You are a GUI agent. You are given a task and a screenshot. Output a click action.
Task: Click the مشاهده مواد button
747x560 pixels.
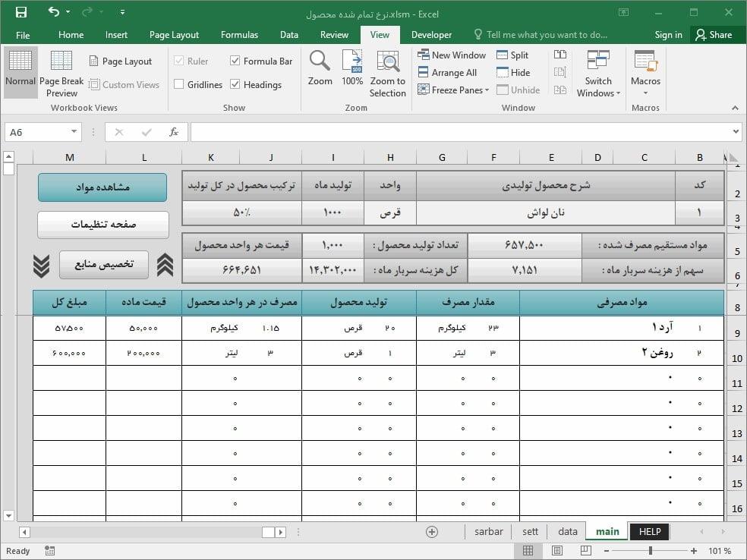(x=102, y=187)
